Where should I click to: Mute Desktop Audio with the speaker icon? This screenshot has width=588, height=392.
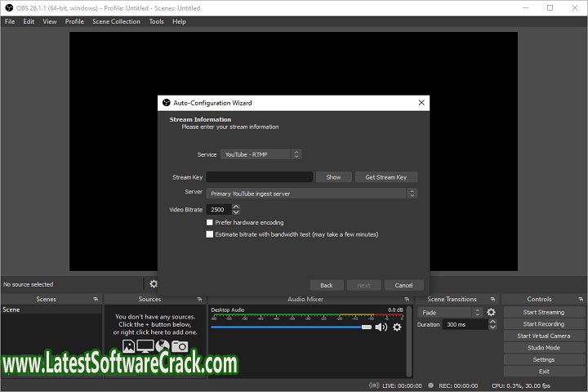tap(381, 327)
